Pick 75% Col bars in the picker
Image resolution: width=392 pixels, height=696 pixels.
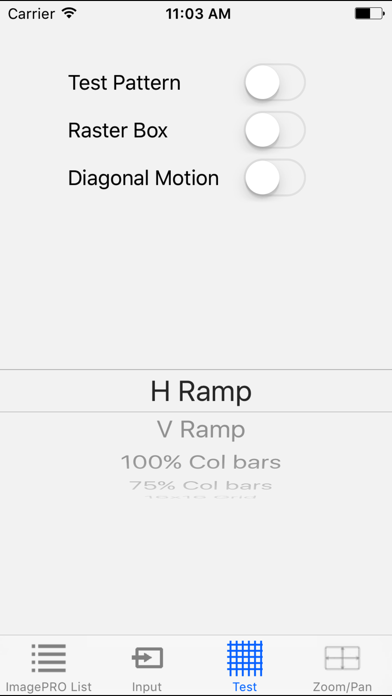(201, 485)
